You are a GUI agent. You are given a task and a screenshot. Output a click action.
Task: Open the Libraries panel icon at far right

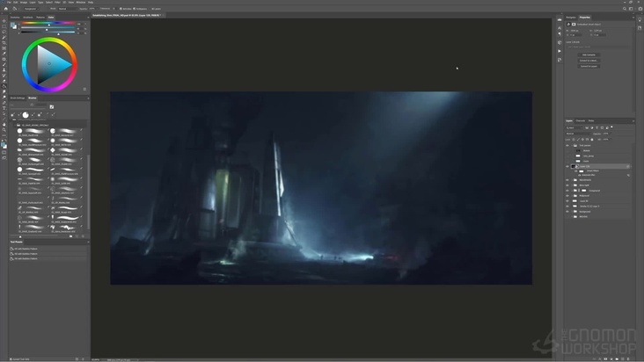[x=640, y=28]
